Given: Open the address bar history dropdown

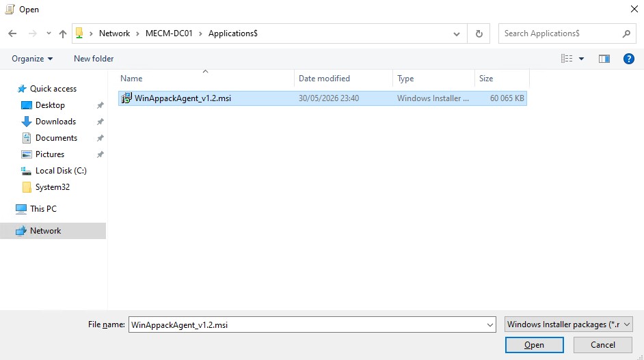Looking at the screenshot, I should 456,33.
